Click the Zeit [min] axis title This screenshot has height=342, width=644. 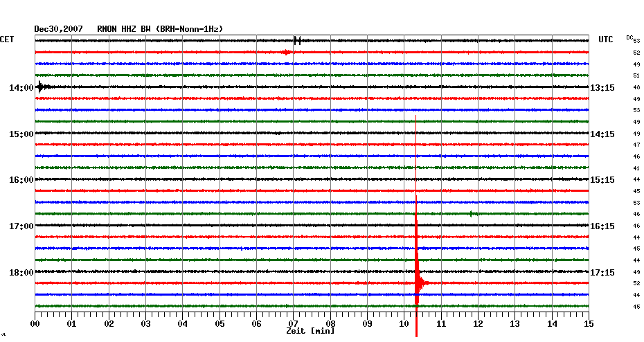pyautogui.click(x=310, y=331)
